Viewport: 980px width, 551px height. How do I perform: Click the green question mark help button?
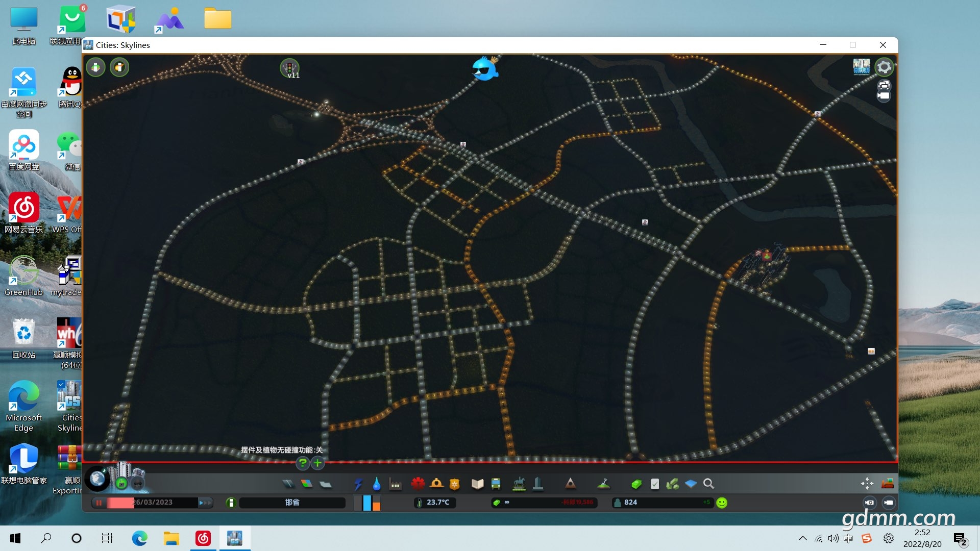click(303, 463)
